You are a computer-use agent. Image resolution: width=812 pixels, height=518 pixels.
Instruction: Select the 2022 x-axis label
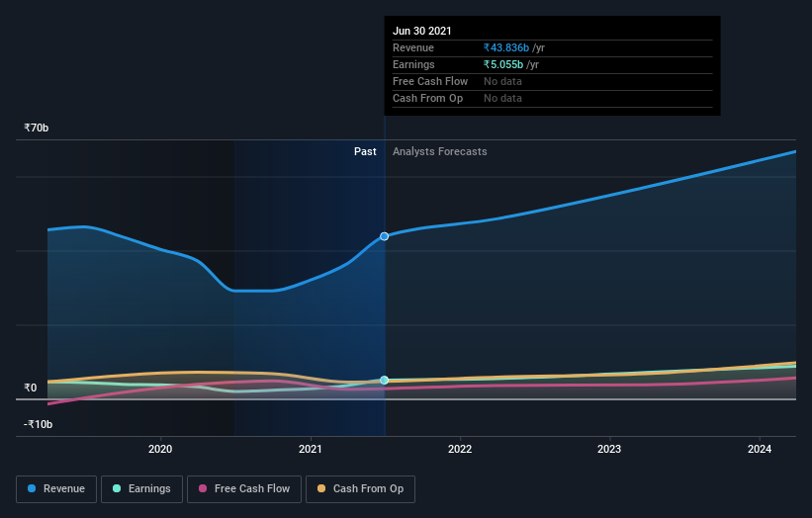(460, 449)
